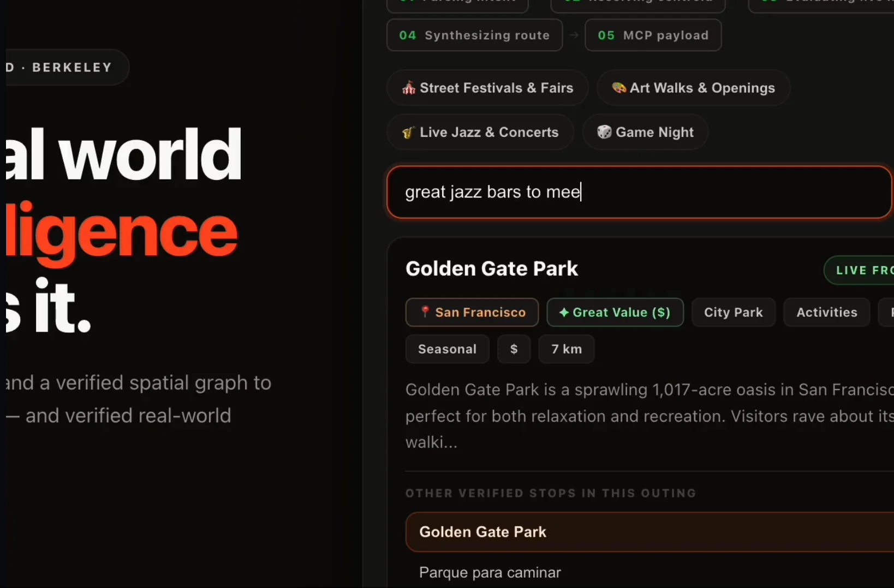The image size is (894, 588).
Task: Click the Activities tag
Action: point(827,312)
